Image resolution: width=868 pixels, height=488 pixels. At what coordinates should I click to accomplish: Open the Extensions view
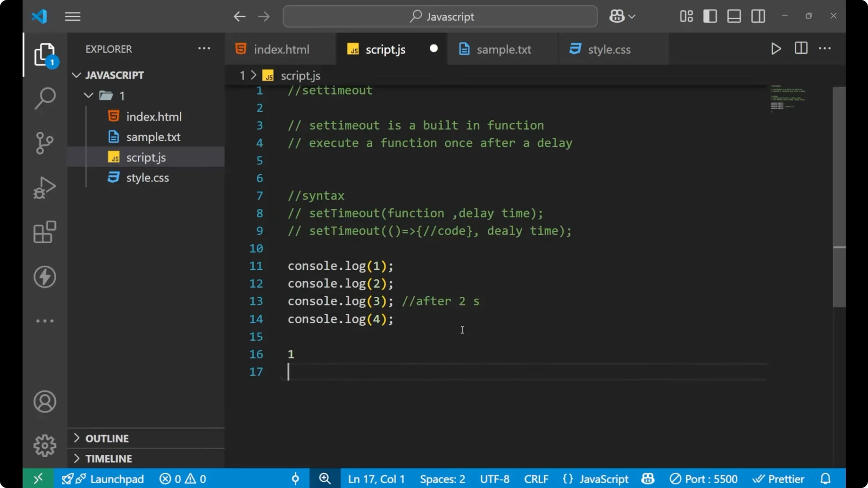tap(44, 232)
